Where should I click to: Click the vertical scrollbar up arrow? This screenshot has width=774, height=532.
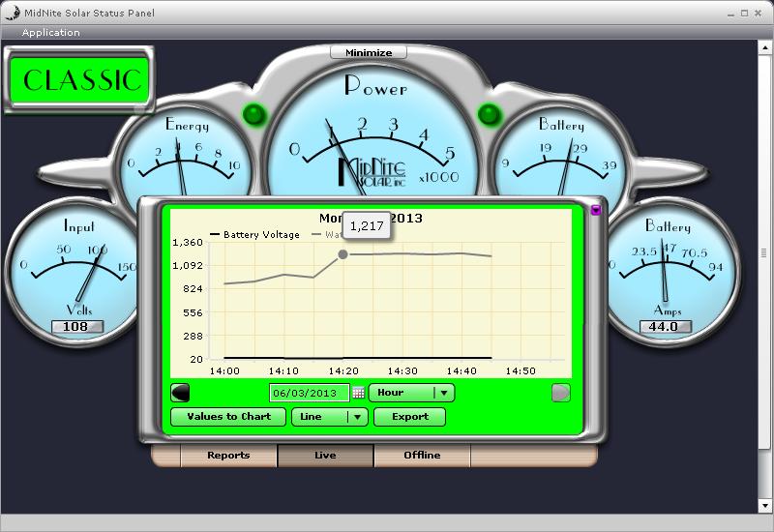click(x=764, y=47)
